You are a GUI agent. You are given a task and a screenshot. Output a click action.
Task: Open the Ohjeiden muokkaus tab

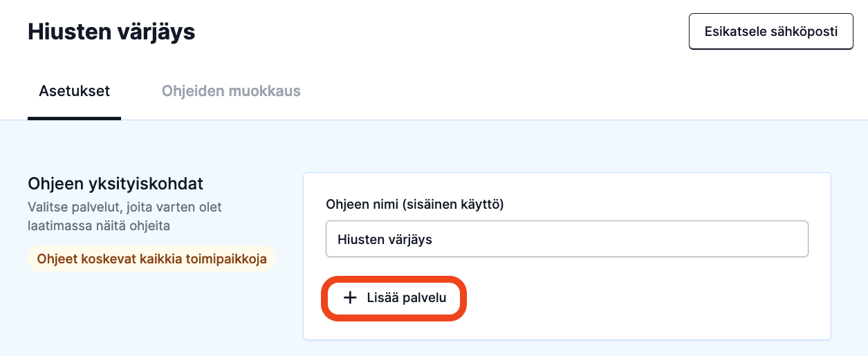pyautogui.click(x=231, y=91)
